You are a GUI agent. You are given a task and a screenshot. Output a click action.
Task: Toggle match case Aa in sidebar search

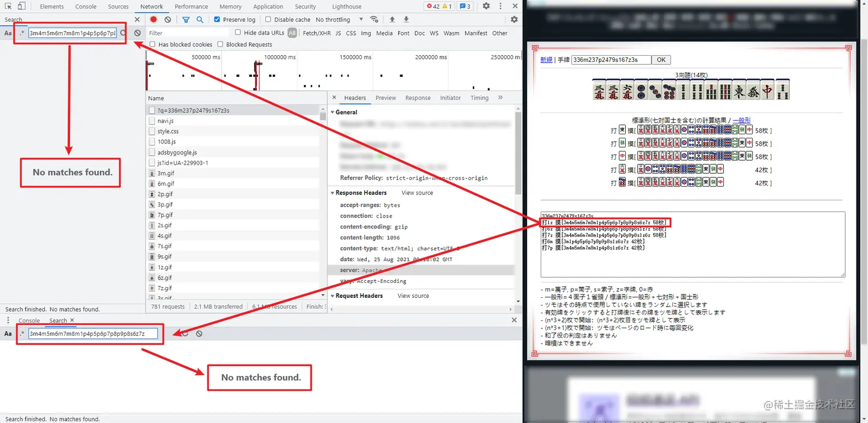(x=8, y=33)
